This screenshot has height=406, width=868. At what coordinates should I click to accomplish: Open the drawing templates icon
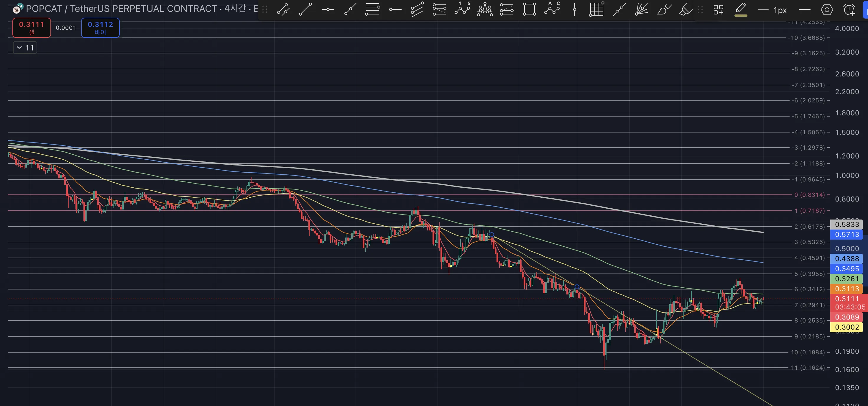click(719, 10)
